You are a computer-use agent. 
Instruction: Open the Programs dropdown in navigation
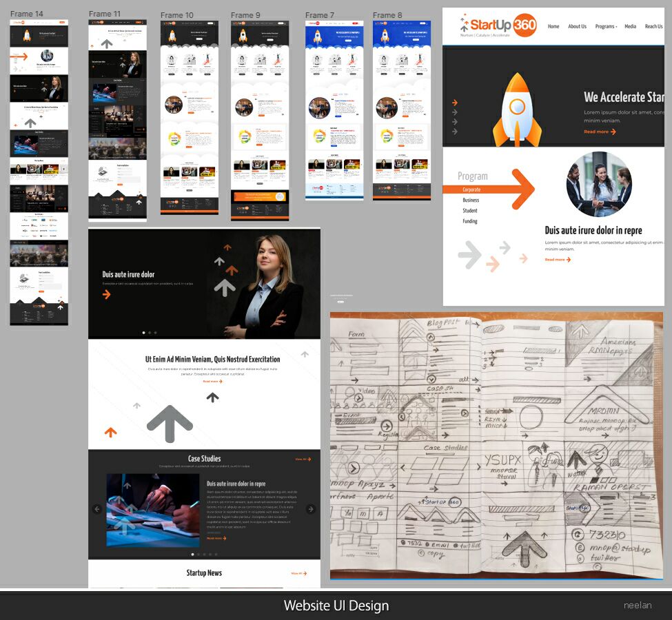pyautogui.click(x=606, y=26)
